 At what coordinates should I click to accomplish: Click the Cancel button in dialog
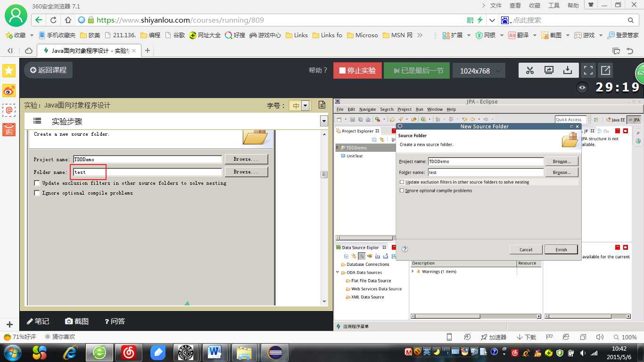(x=526, y=250)
